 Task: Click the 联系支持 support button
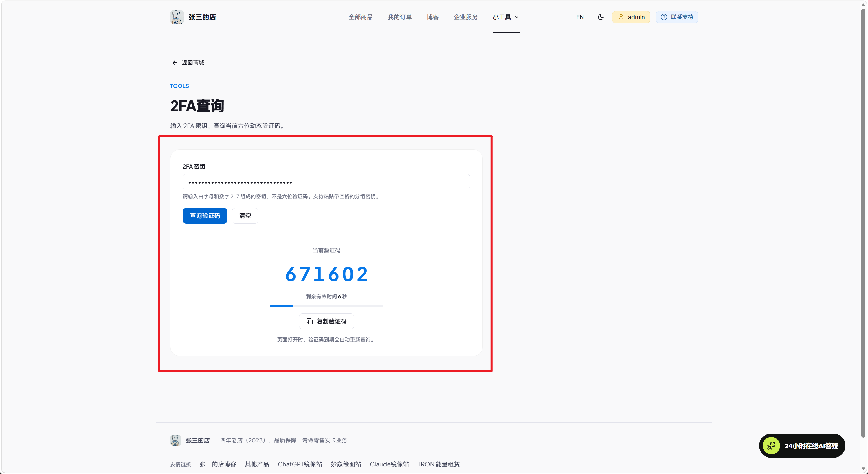(x=677, y=17)
